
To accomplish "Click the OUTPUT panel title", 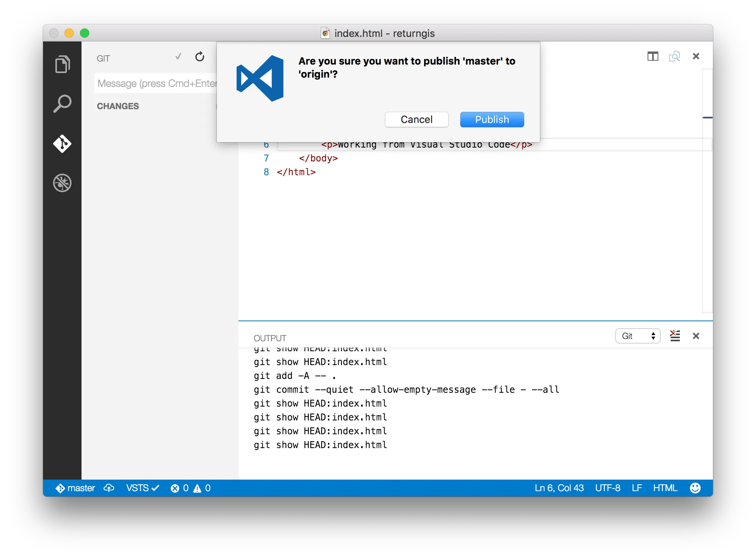I will coord(270,338).
